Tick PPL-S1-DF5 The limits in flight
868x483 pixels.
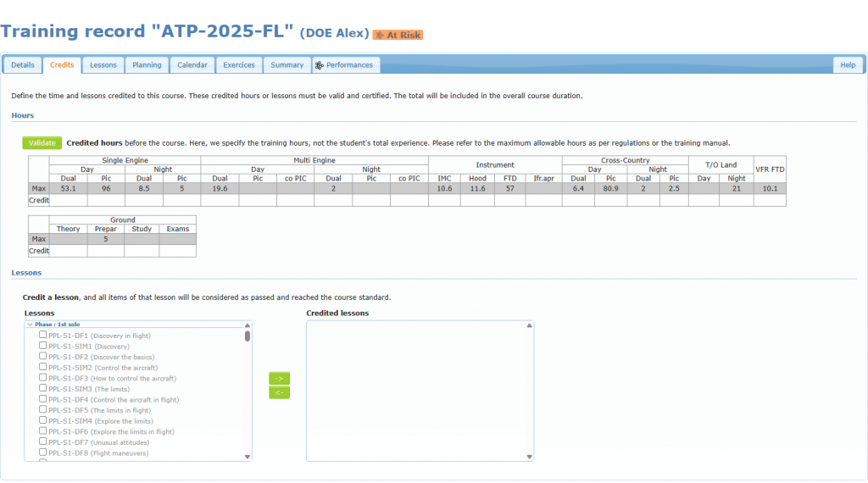[x=42, y=409]
